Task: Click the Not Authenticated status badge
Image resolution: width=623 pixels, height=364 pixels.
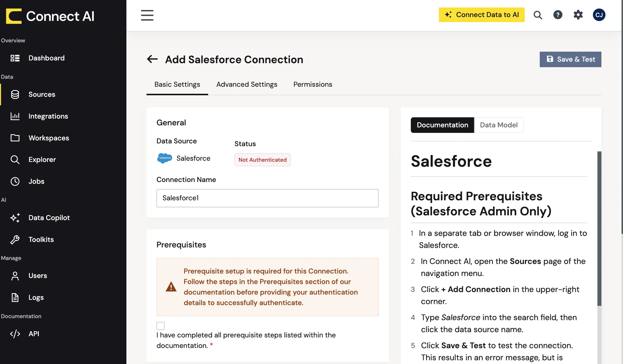Action: pos(263,160)
